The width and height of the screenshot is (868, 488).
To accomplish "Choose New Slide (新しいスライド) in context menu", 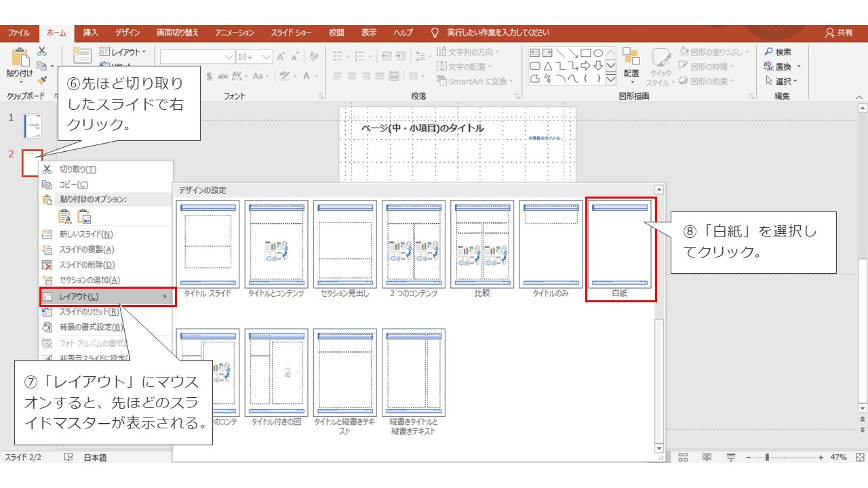I will (x=106, y=235).
